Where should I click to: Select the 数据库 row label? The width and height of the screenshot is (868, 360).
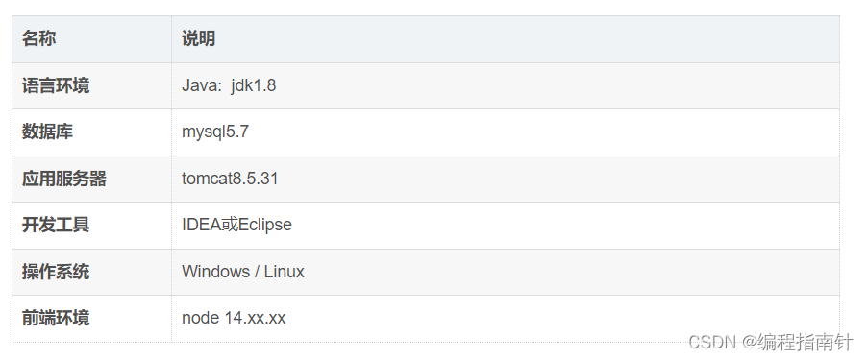47,132
